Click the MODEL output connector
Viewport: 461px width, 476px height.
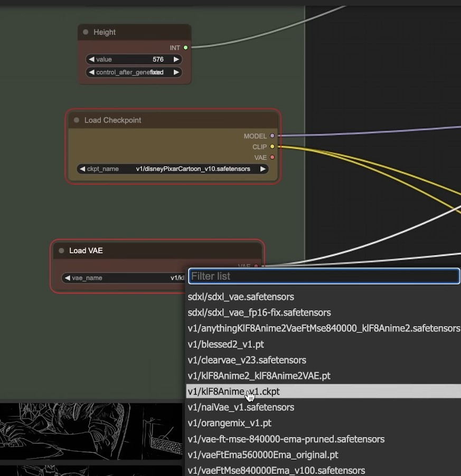point(272,136)
